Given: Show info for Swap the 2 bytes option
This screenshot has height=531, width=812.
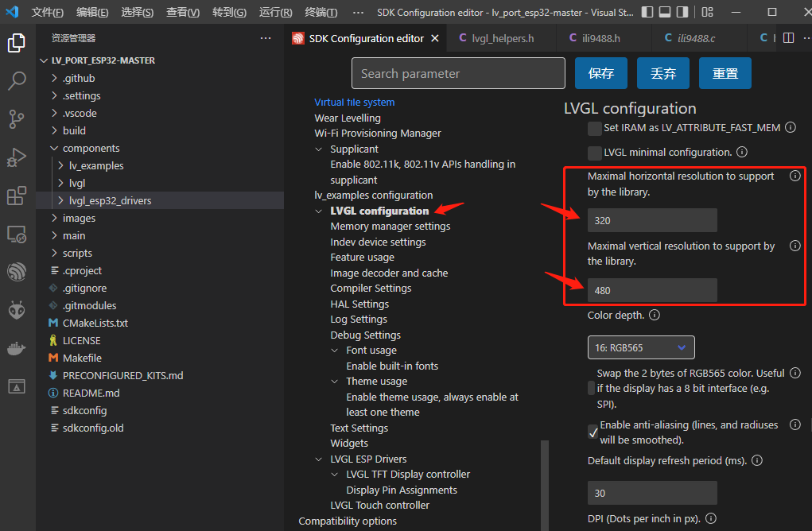Looking at the screenshot, I should click(795, 373).
